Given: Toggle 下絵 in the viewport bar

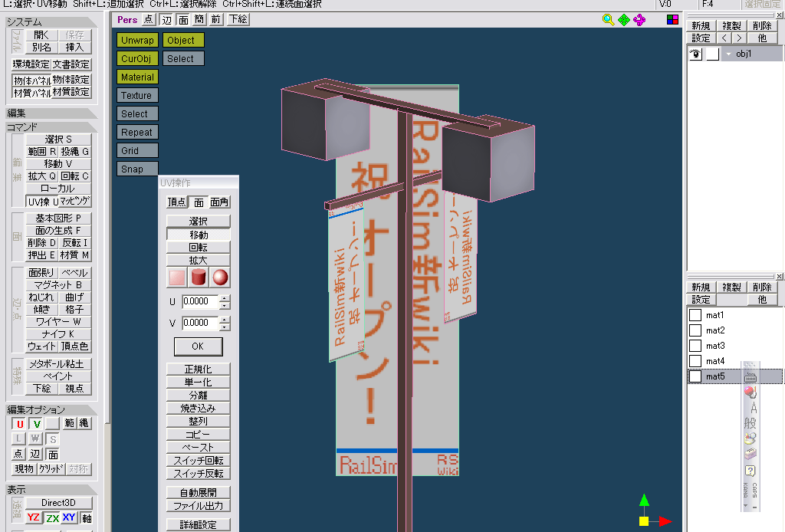Looking at the screenshot, I should [x=238, y=19].
